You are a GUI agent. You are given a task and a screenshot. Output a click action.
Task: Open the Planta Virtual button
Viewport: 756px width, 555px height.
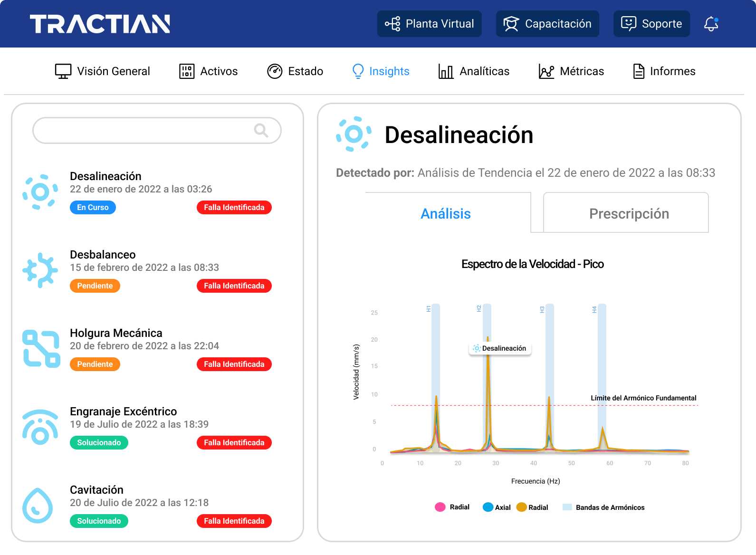[x=430, y=24]
